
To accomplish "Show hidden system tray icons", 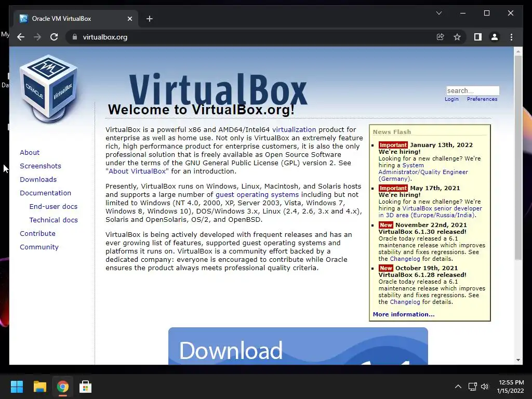I will 458,387.
